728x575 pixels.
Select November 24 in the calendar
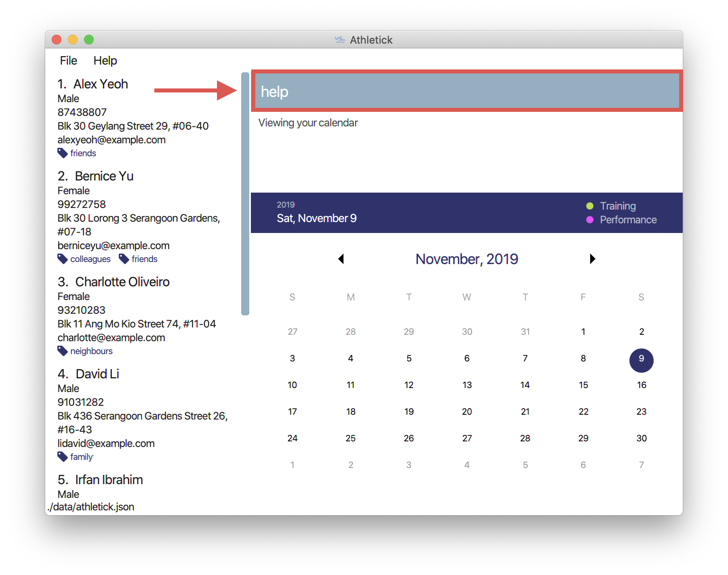292,439
